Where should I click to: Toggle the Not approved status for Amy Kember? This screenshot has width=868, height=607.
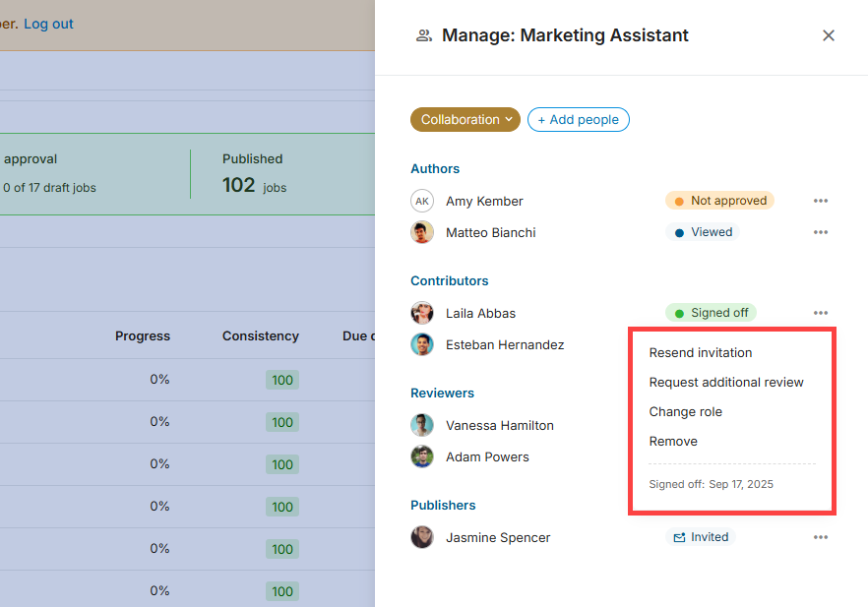(x=719, y=200)
